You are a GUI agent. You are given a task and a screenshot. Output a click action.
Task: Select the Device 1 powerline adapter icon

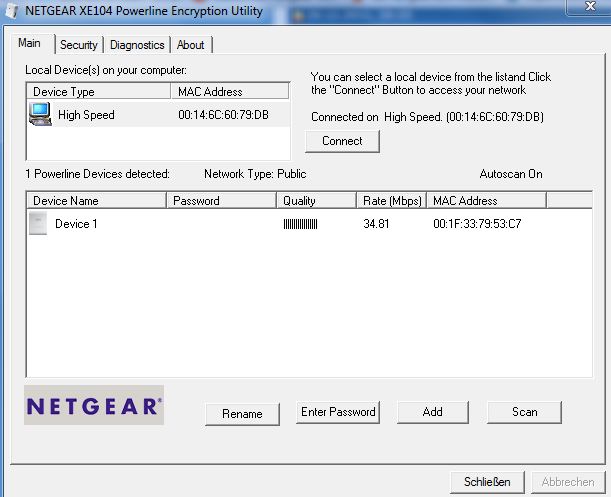point(38,223)
